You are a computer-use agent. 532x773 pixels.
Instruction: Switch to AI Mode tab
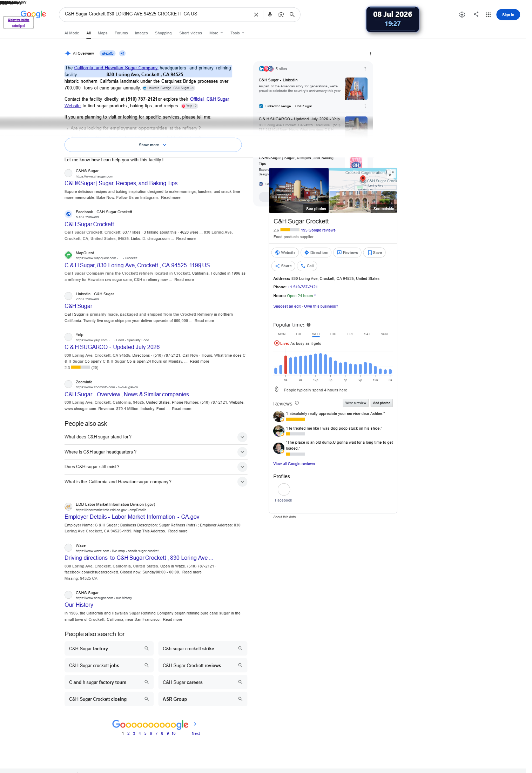click(72, 33)
